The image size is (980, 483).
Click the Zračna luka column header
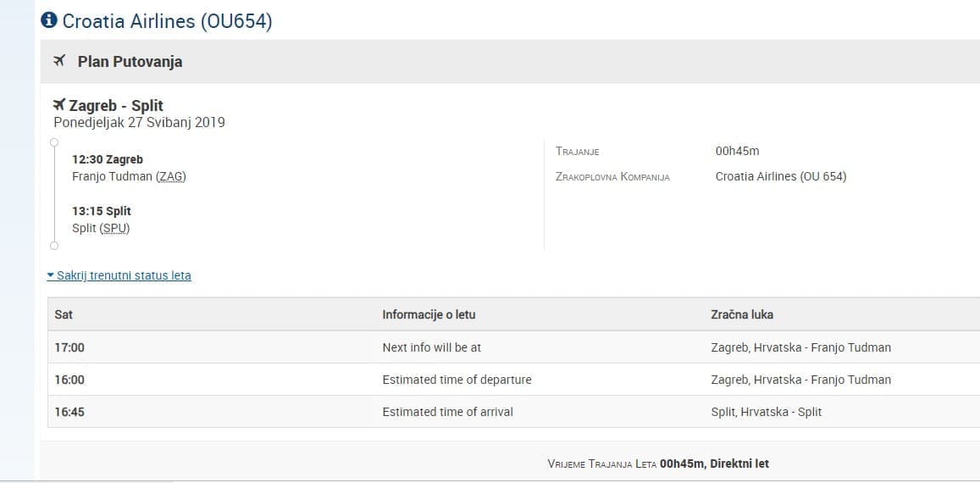(x=741, y=314)
